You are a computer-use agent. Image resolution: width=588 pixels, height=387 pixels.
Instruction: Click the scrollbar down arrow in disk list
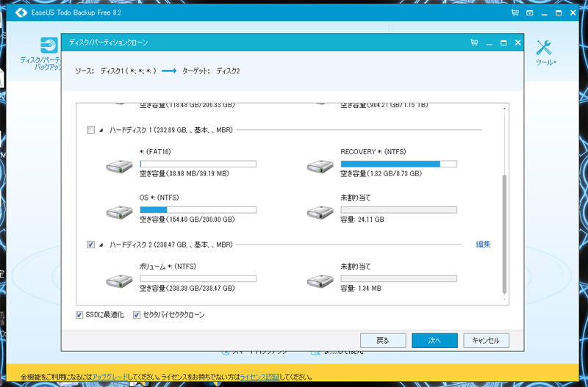point(504,300)
